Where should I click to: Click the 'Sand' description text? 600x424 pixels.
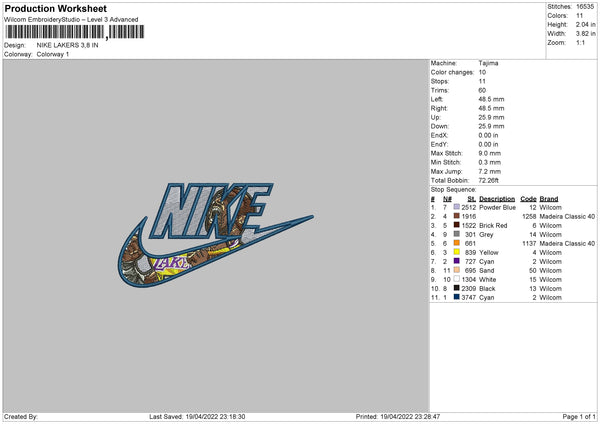tap(487, 271)
